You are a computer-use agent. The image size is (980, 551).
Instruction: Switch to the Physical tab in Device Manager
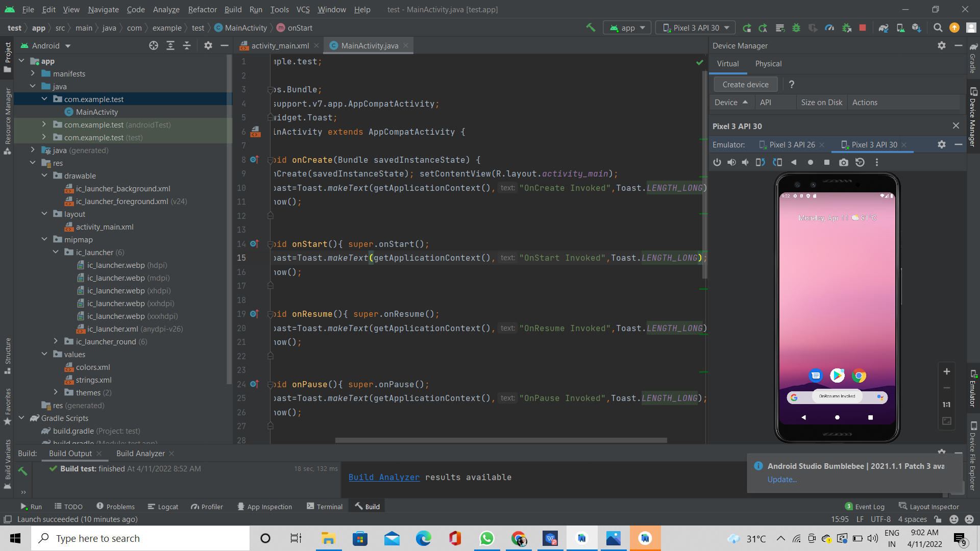(x=768, y=64)
